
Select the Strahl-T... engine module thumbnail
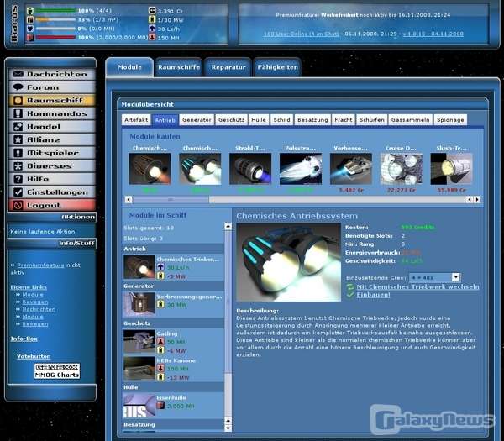pyautogui.click(x=250, y=168)
